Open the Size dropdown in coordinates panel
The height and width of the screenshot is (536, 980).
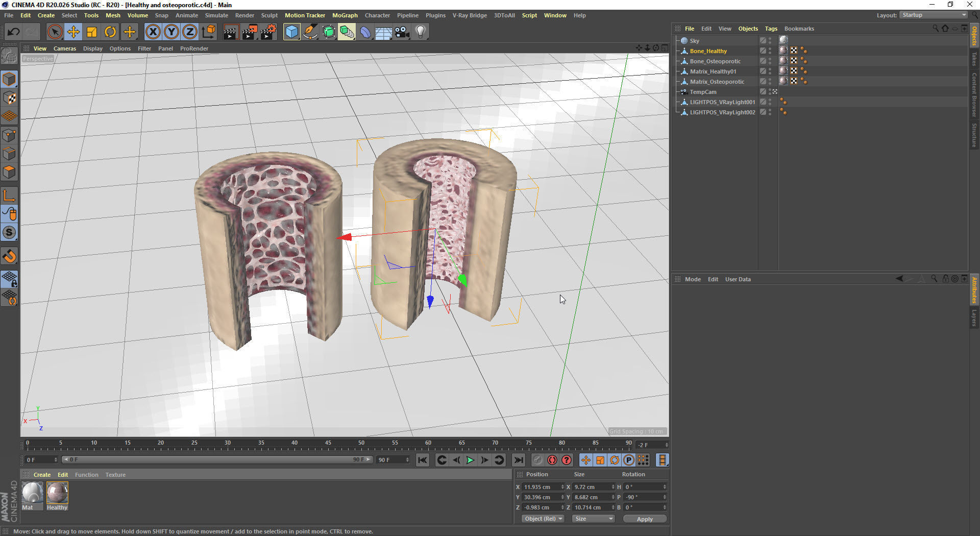coord(593,518)
